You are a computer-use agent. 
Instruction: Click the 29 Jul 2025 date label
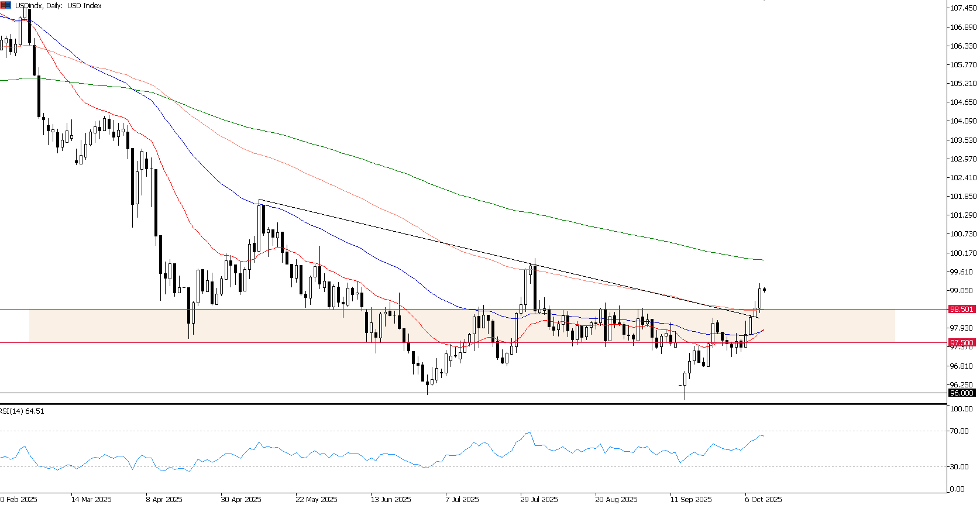click(x=539, y=499)
